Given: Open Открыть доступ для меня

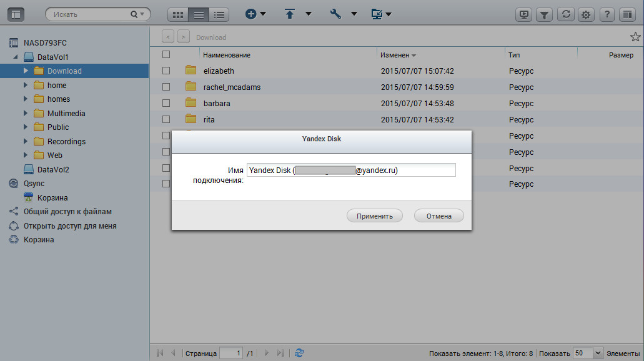Looking at the screenshot, I should [70, 226].
